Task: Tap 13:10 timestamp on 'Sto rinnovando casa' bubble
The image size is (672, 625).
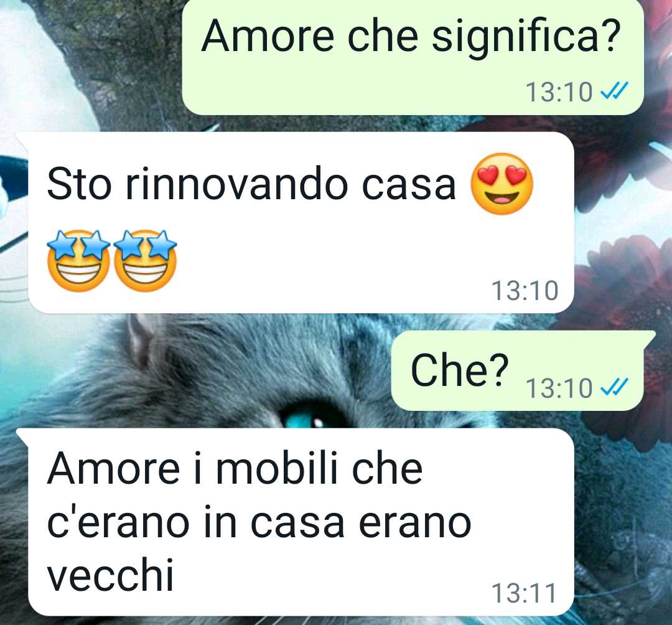Action: [525, 291]
